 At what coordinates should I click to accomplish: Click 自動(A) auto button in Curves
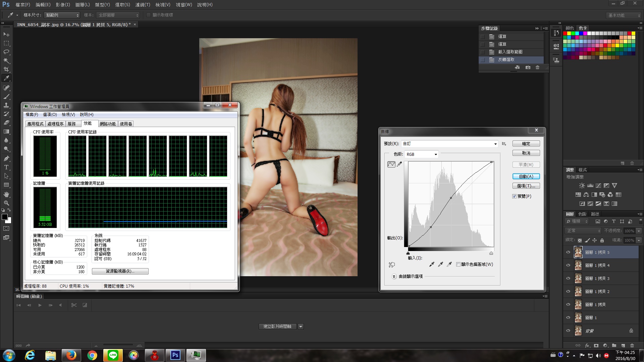(526, 177)
